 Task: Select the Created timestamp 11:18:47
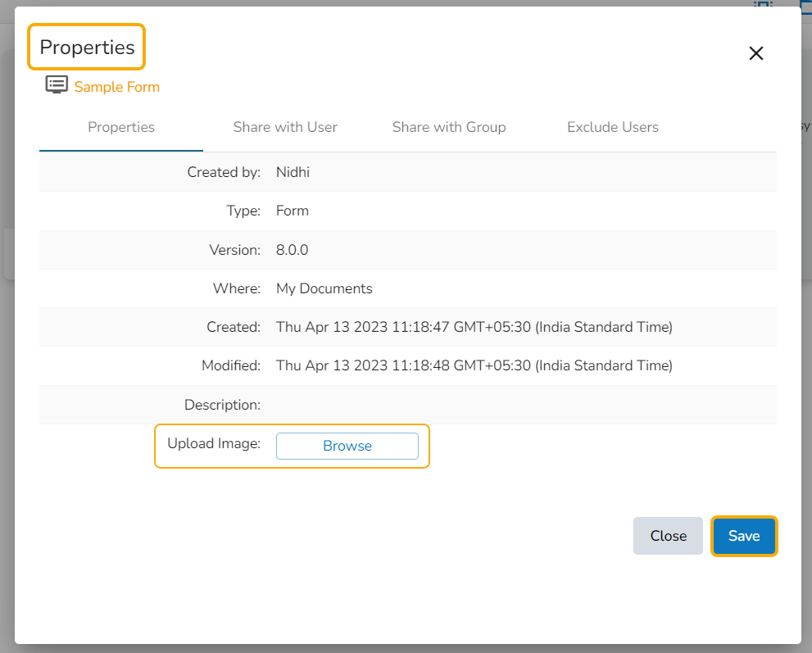[x=474, y=327]
